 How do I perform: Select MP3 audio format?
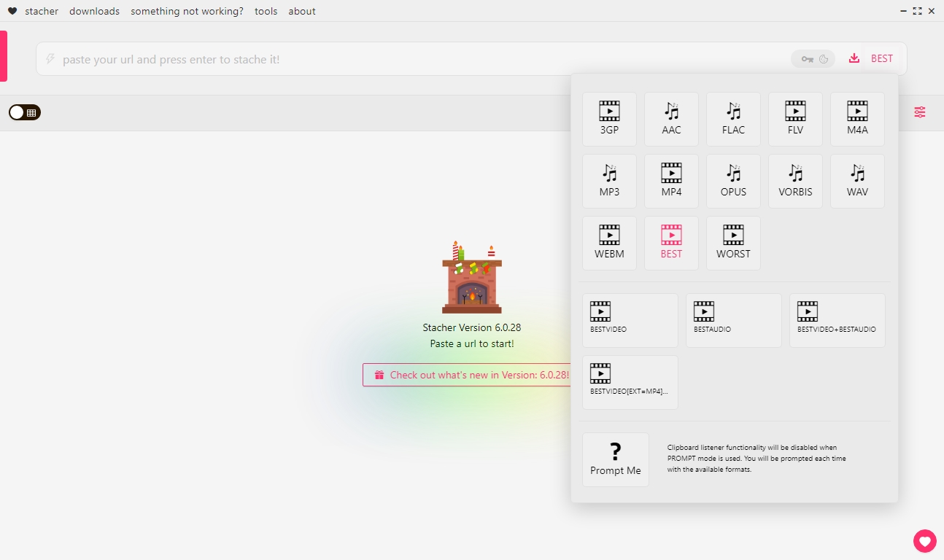(x=609, y=181)
